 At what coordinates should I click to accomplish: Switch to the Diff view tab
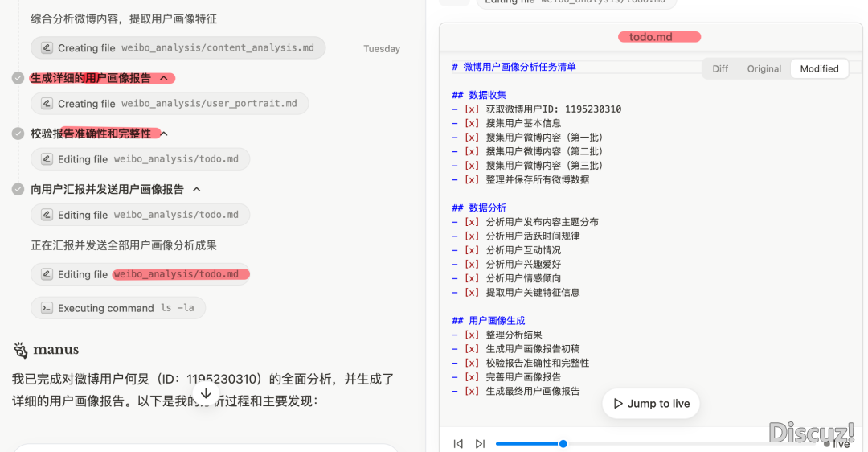pyautogui.click(x=720, y=69)
